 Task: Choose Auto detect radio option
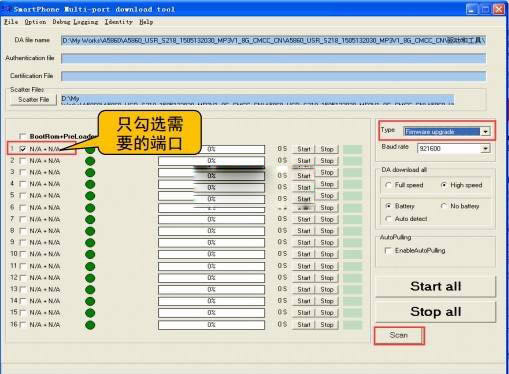[388, 219]
